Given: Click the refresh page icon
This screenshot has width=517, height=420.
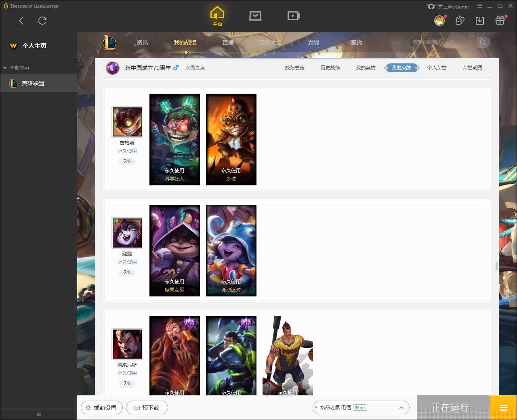Looking at the screenshot, I should point(42,21).
